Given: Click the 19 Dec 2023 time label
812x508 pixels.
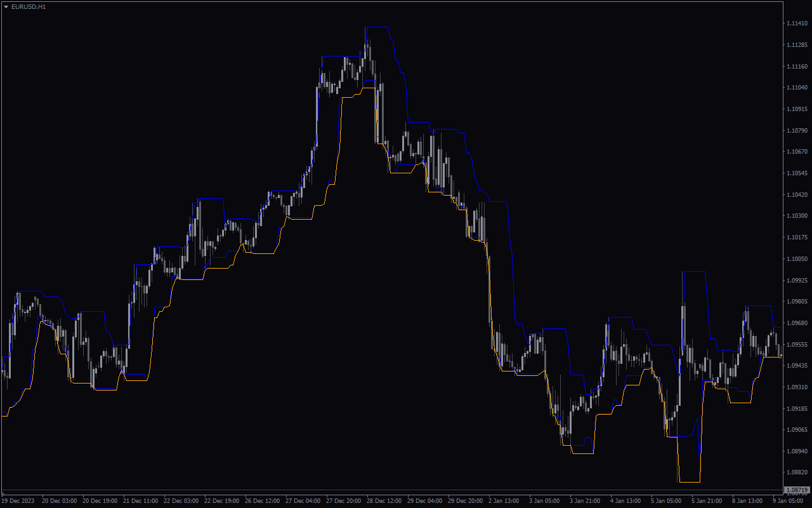Looking at the screenshot, I should 18,501.
